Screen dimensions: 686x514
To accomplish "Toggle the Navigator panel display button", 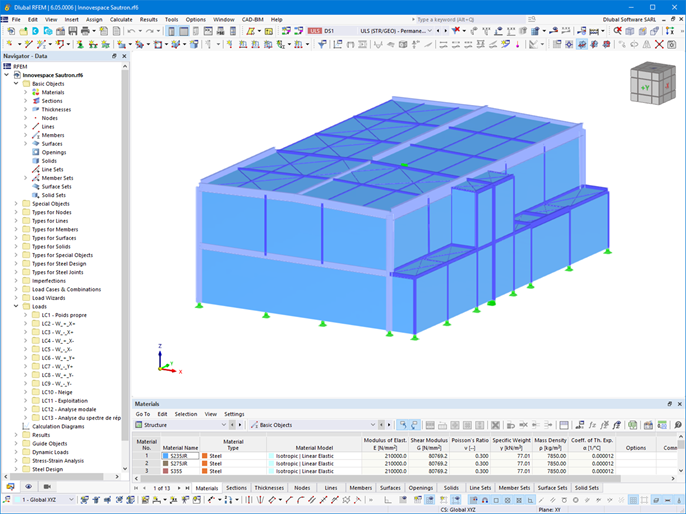I will [172, 31].
